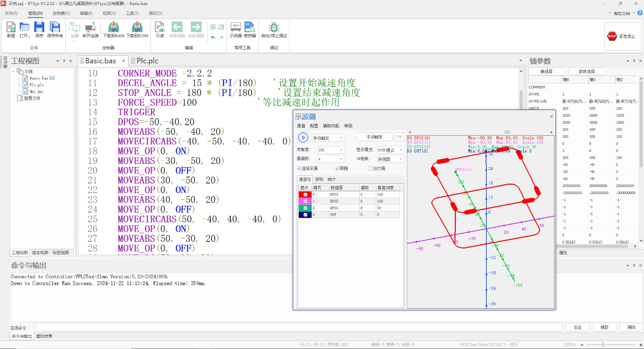
Task: Open the 轴参数 panel dropdown arrow
Action: (x=627, y=61)
